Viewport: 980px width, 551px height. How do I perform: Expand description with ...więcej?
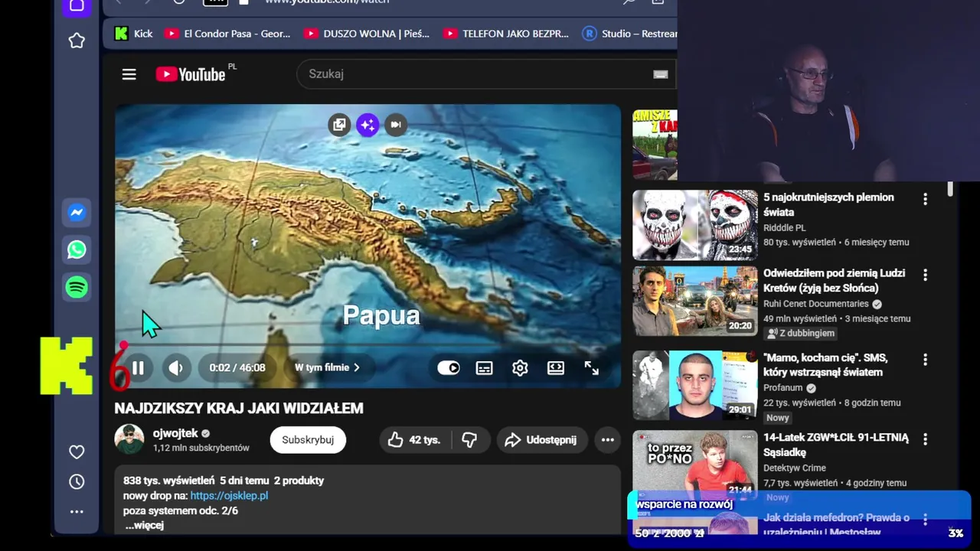tap(144, 525)
